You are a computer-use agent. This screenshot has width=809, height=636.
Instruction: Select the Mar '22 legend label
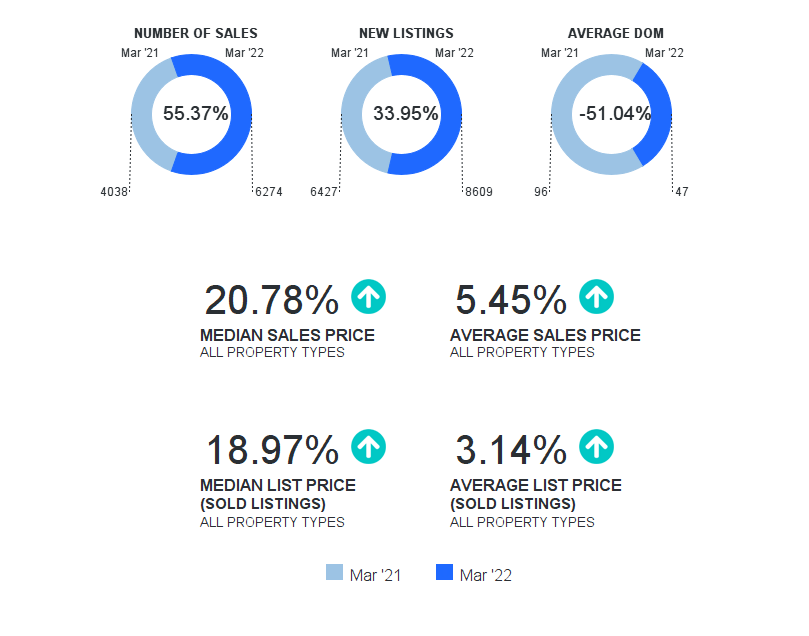486,575
